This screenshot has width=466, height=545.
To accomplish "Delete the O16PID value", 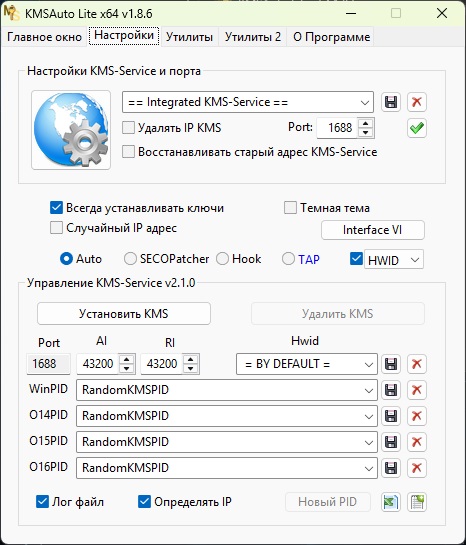I will [417, 468].
